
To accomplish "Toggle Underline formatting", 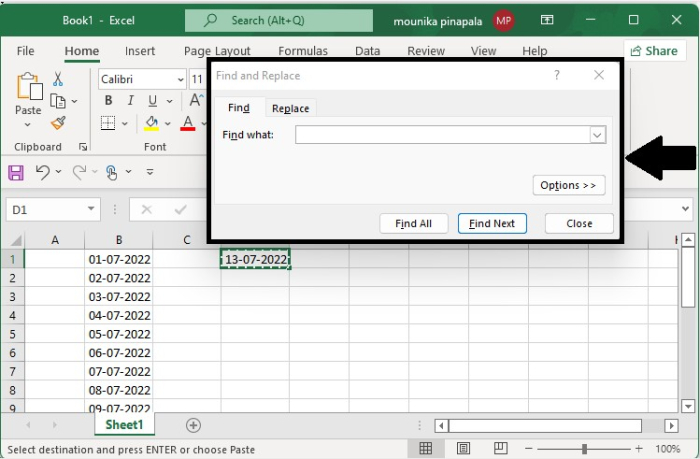I will [153, 101].
